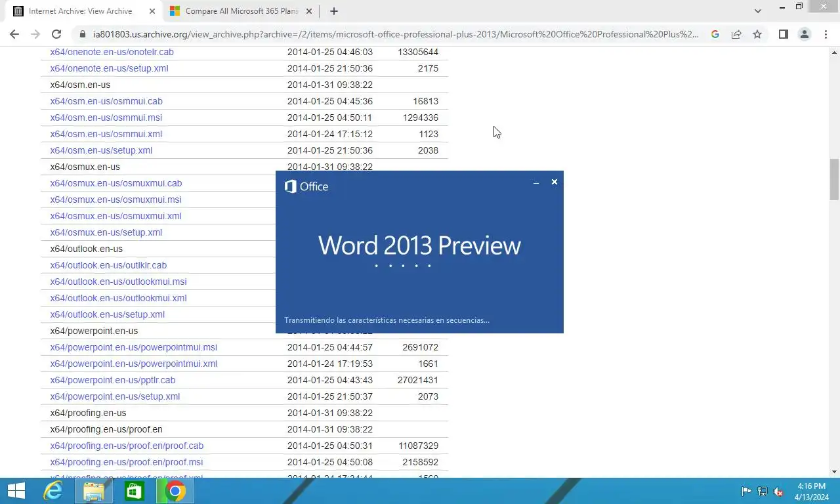Image resolution: width=840 pixels, height=504 pixels.
Task: Open x64/powerpoint.en-us/powerpointmui.xml link
Action: coord(133,364)
